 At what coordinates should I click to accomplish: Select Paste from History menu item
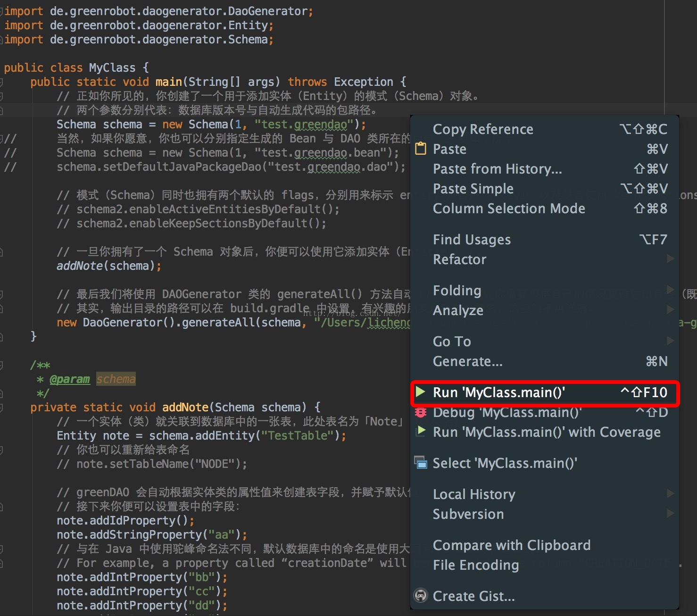pos(497,169)
